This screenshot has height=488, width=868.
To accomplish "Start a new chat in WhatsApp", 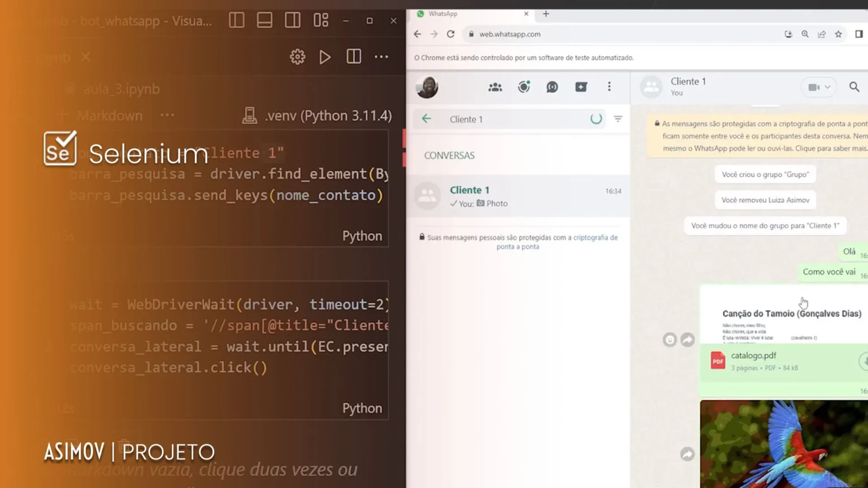I will point(581,87).
